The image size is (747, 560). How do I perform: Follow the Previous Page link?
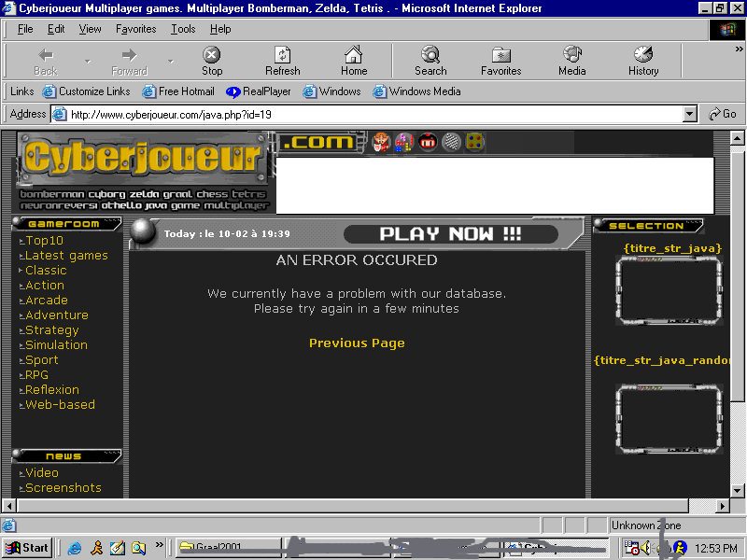pos(357,343)
